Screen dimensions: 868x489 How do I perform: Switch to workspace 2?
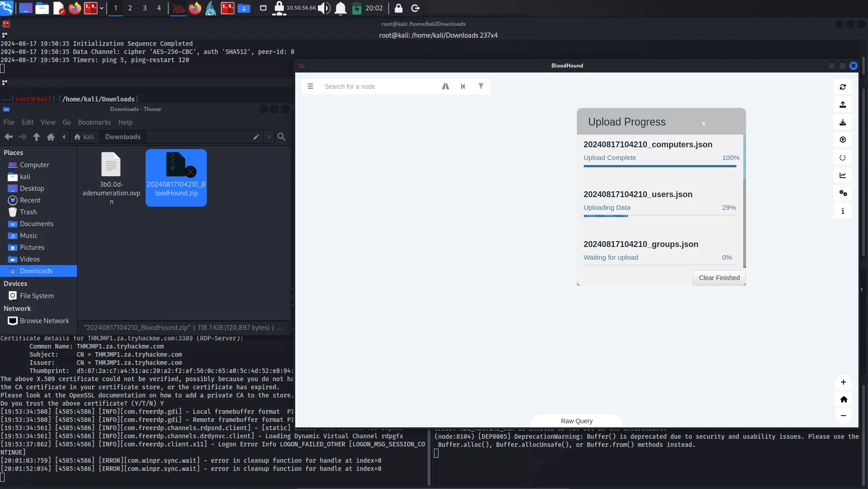point(130,8)
